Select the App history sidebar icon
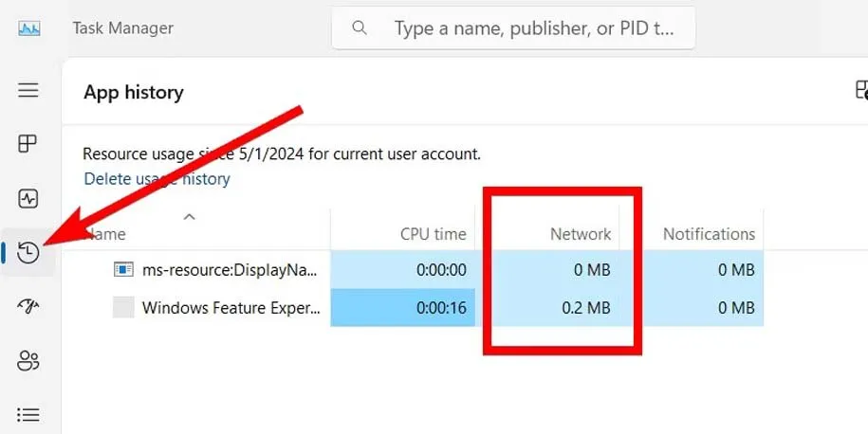The image size is (868, 434). tap(28, 253)
